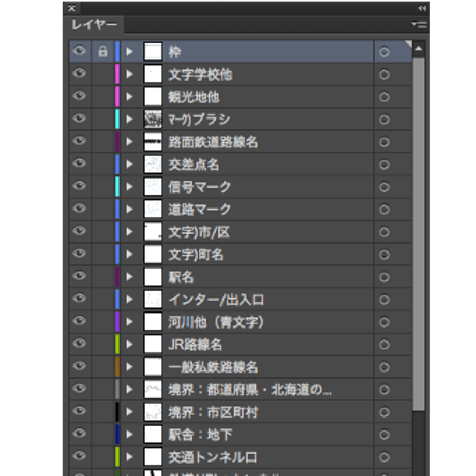Hide the 駅名 layer

tap(80, 276)
